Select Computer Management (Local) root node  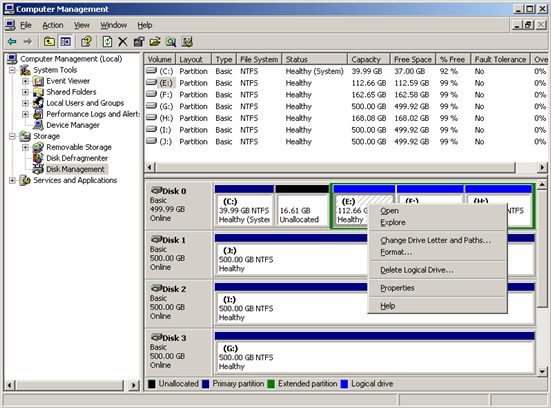(71, 59)
